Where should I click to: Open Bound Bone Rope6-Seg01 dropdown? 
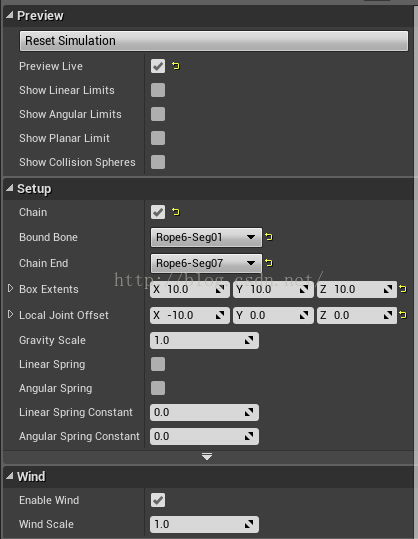206,237
